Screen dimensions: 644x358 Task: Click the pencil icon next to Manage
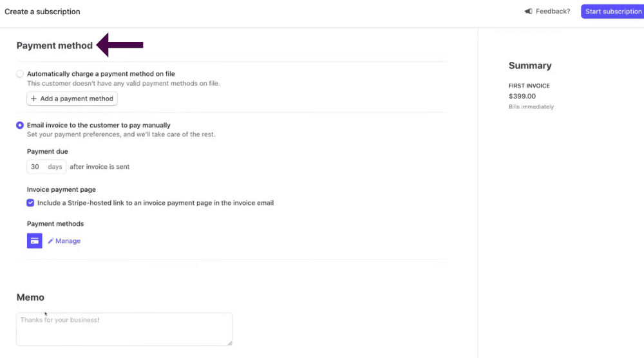(50, 241)
